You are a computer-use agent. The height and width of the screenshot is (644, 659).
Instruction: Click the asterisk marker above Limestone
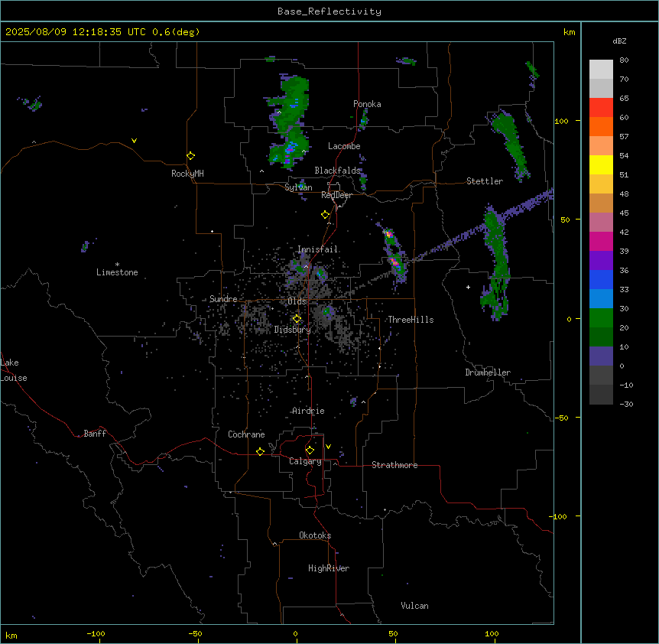click(117, 265)
